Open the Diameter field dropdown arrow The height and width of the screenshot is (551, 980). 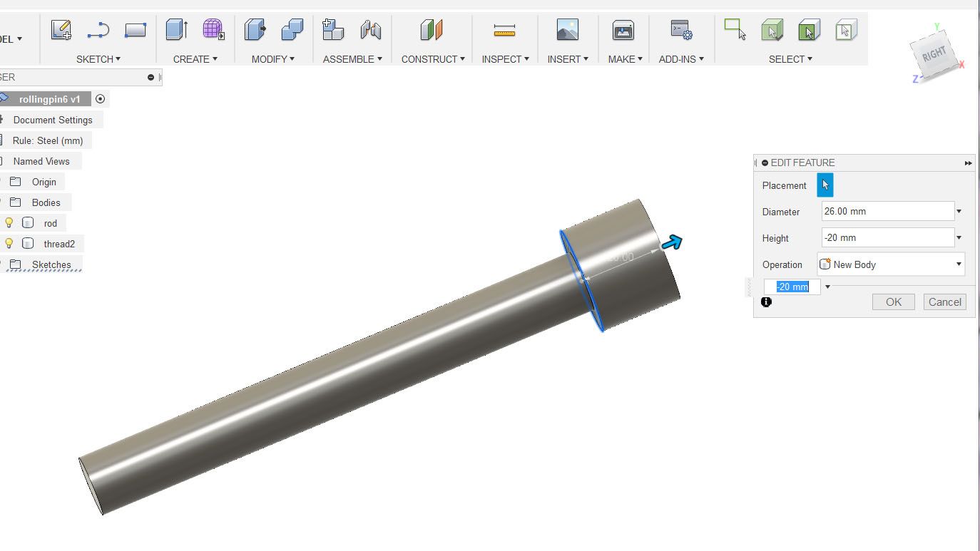(959, 212)
